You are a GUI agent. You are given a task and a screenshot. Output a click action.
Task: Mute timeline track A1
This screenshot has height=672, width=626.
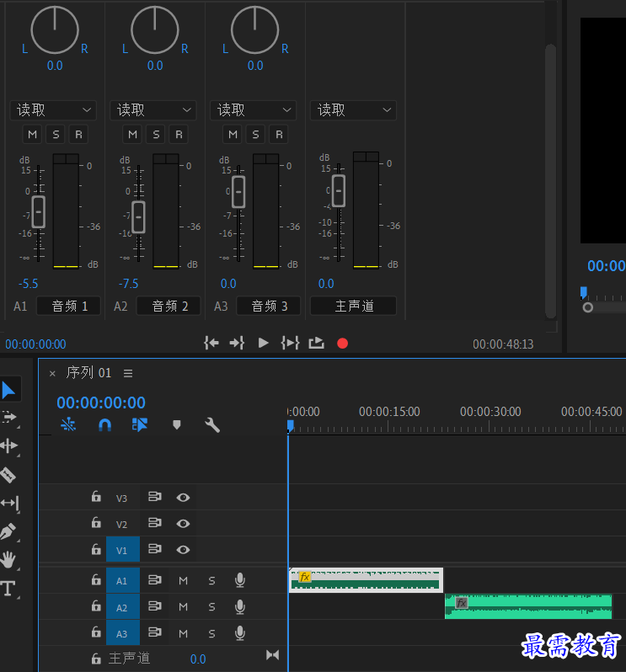183,581
